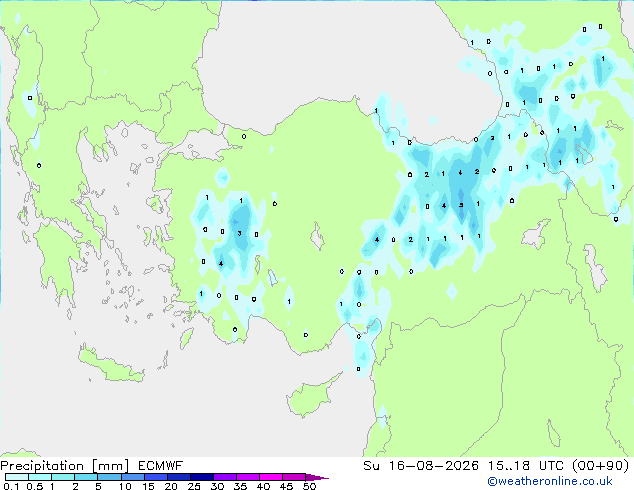Click the legend scale label '50'

(309, 486)
